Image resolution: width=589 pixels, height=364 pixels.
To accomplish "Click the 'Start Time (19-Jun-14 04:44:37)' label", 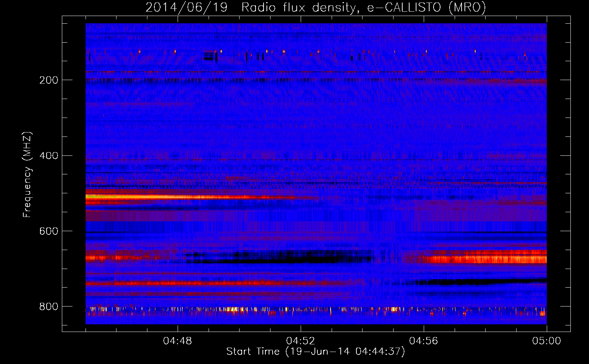I will [x=316, y=352].
